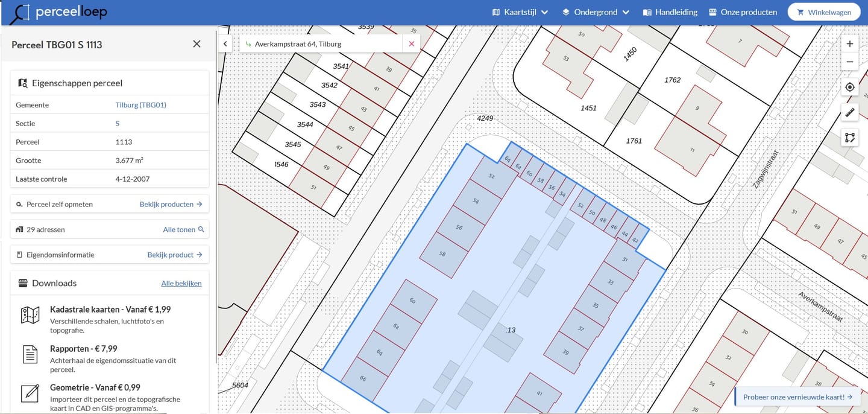The width and height of the screenshot is (868, 414).
Task: Zoom in on the map
Action: 850,44
